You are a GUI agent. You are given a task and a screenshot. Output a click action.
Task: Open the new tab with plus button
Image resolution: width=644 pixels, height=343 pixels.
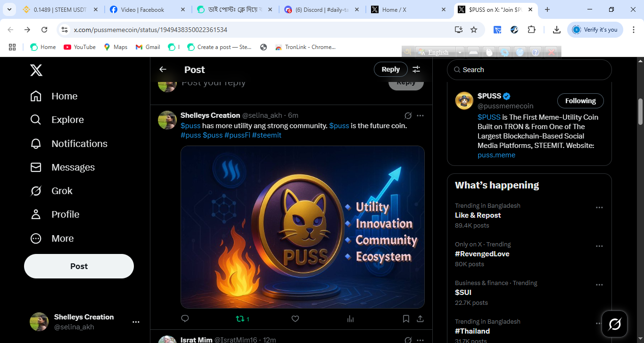[547, 9]
